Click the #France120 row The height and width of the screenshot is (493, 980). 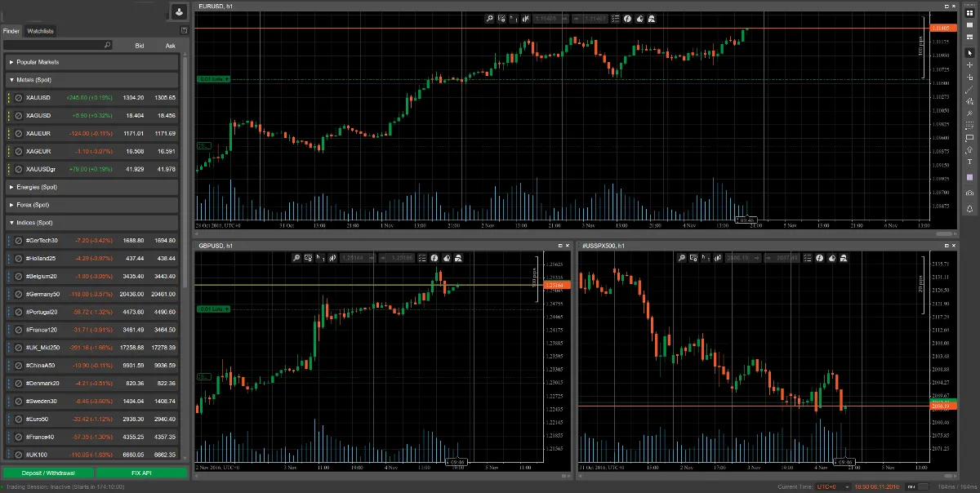(91, 330)
